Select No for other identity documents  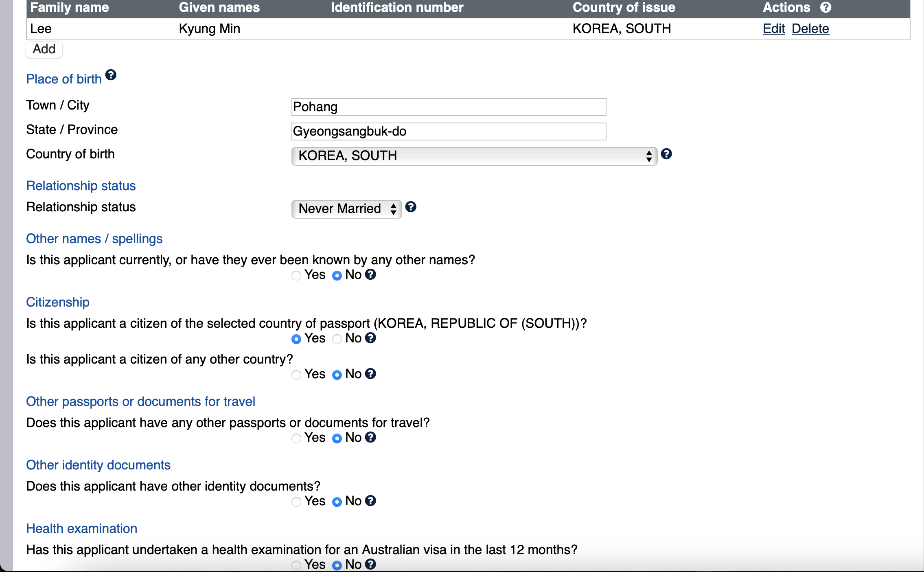(x=337, y=502)
